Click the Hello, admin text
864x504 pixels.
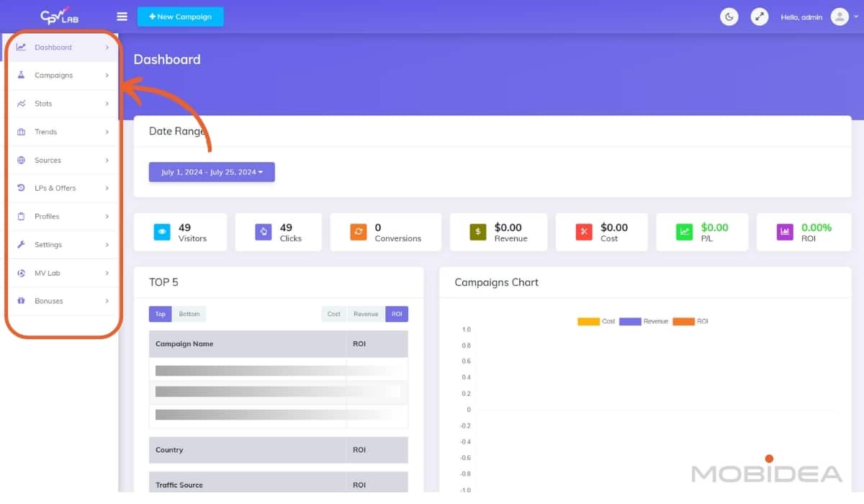coord(801,17)
